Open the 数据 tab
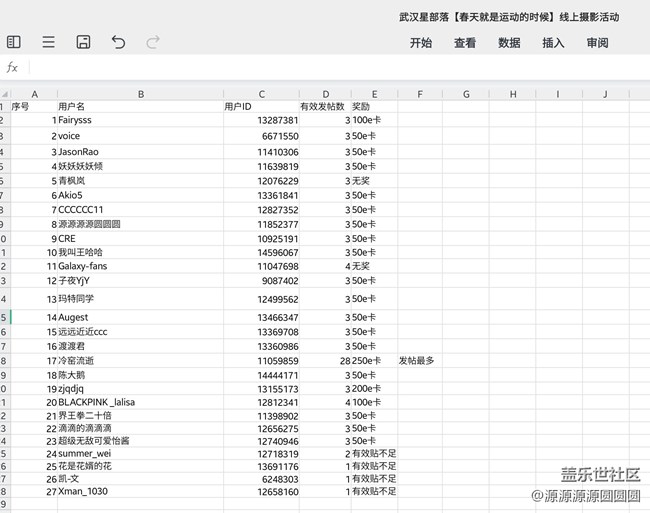The image size is (650, 513). pyautogui.click(x=509, y=43)
